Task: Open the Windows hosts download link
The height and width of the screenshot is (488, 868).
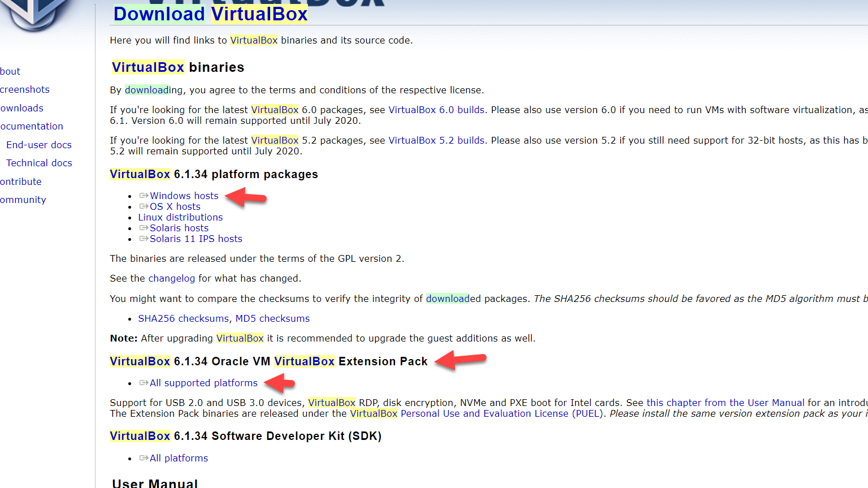Action: pos(184,196)
